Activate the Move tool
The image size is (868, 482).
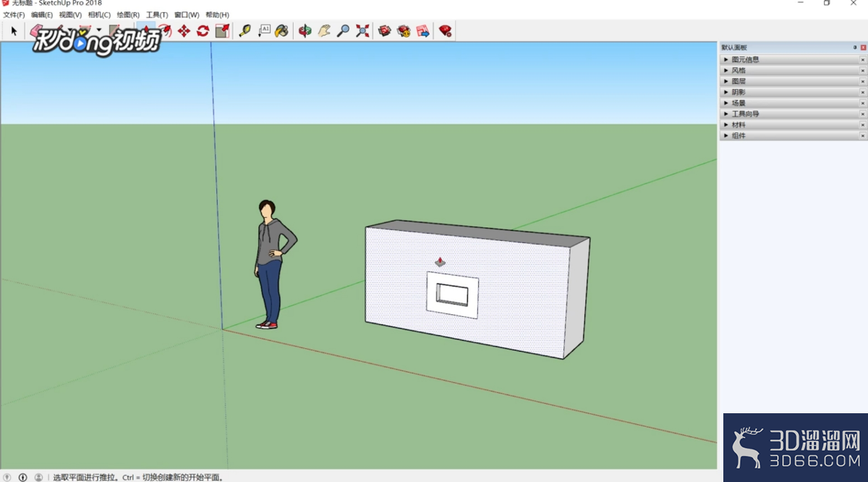coord(184,31)
